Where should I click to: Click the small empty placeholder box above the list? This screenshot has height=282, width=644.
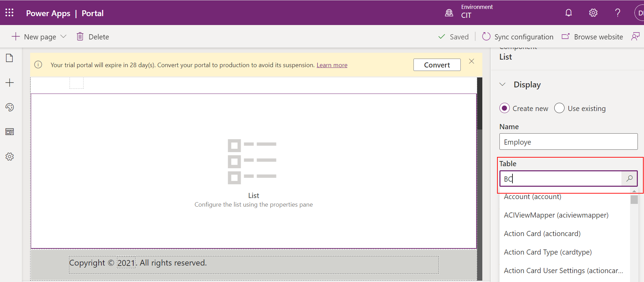pos(76,83)
